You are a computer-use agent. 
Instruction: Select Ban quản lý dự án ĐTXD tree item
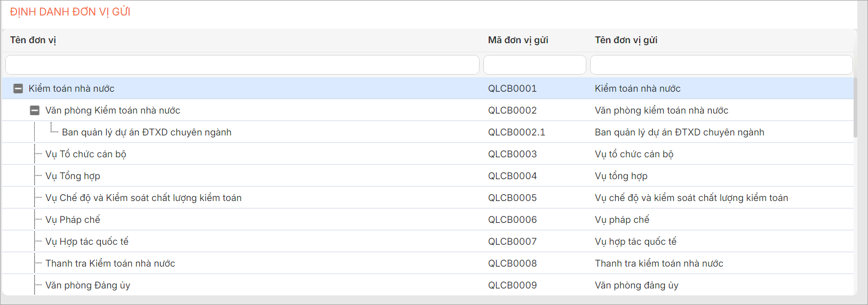click(x=146, y=132)
